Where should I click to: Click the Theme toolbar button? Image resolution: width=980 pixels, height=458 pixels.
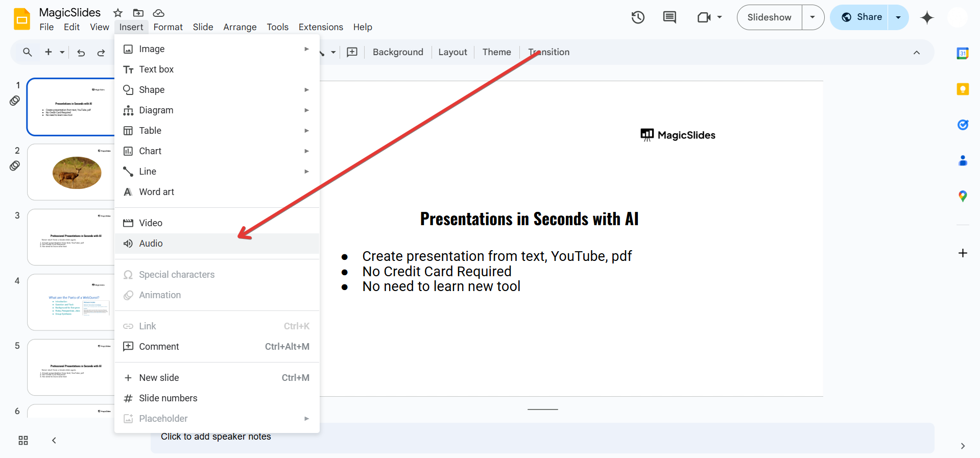click(496, 52)
